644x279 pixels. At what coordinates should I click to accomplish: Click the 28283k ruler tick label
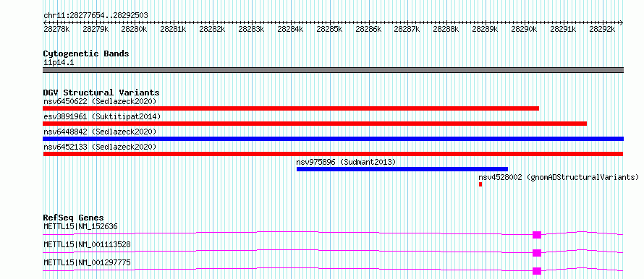[x=251, y=29]
